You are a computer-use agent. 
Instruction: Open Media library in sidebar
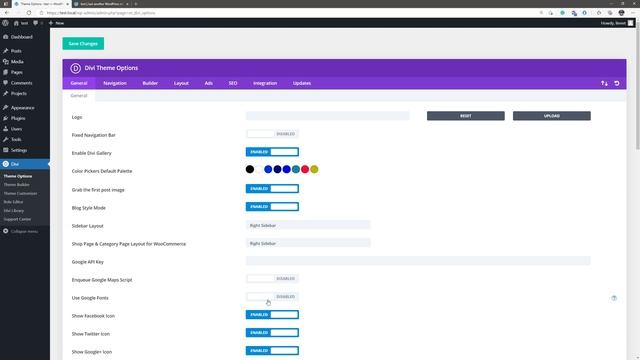point(17,62)
